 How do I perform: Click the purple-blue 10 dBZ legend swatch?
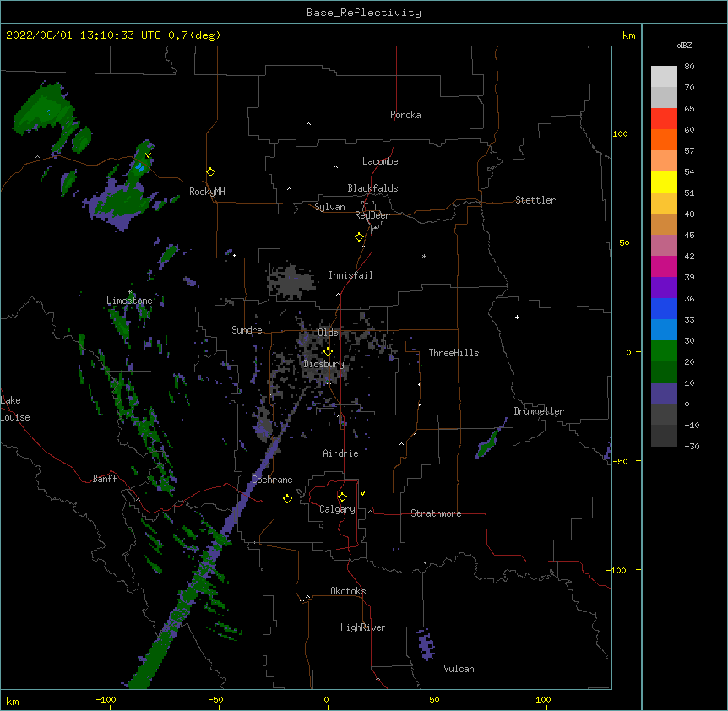tap(664, 393)
